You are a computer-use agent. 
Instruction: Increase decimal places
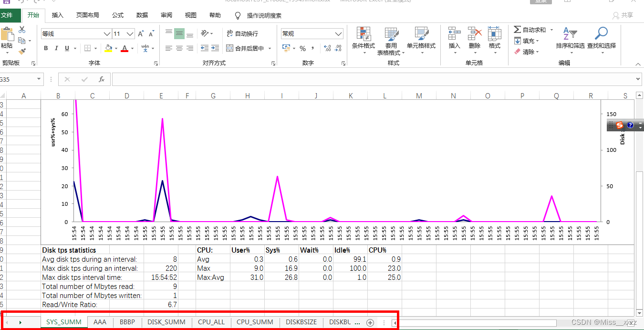pyautogui.click(x=327, y=48)
